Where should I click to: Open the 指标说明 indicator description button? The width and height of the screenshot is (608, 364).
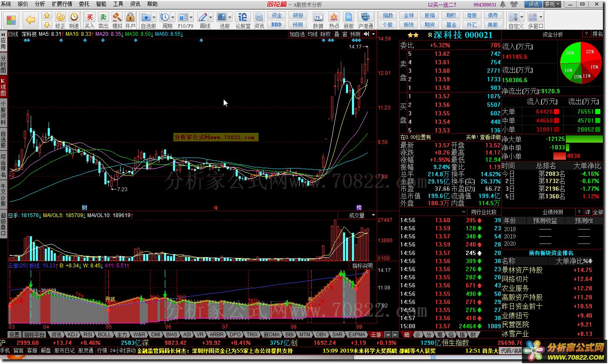[363, 266]
